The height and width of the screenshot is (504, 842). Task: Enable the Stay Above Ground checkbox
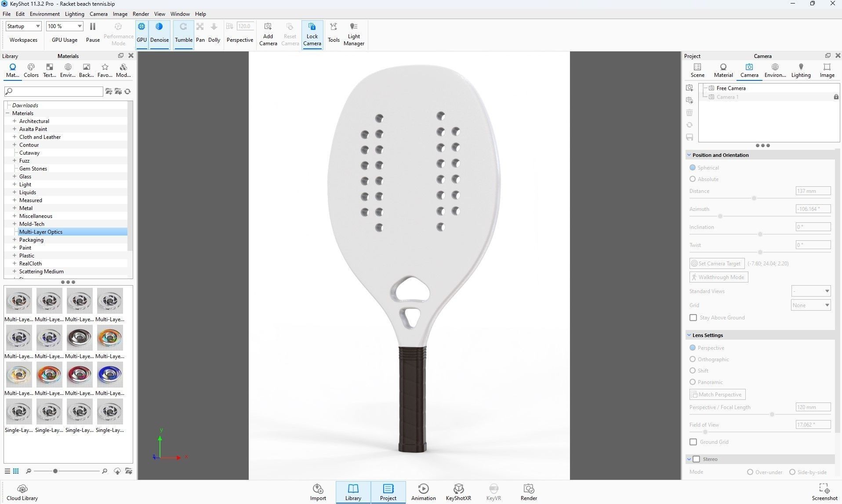coord(693,317)
